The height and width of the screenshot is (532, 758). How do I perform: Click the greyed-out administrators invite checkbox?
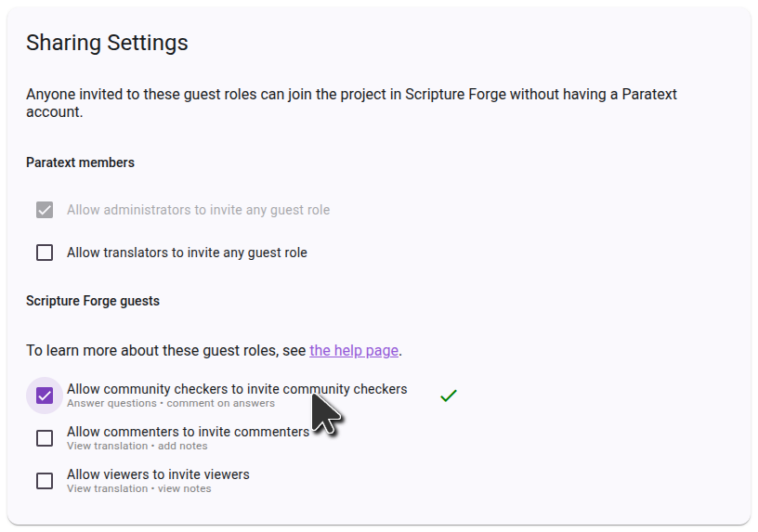click(x=45, y=210)
